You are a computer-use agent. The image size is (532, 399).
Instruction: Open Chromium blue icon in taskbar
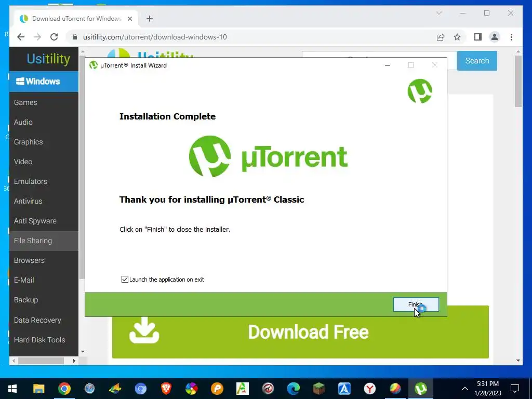point(140,389)
